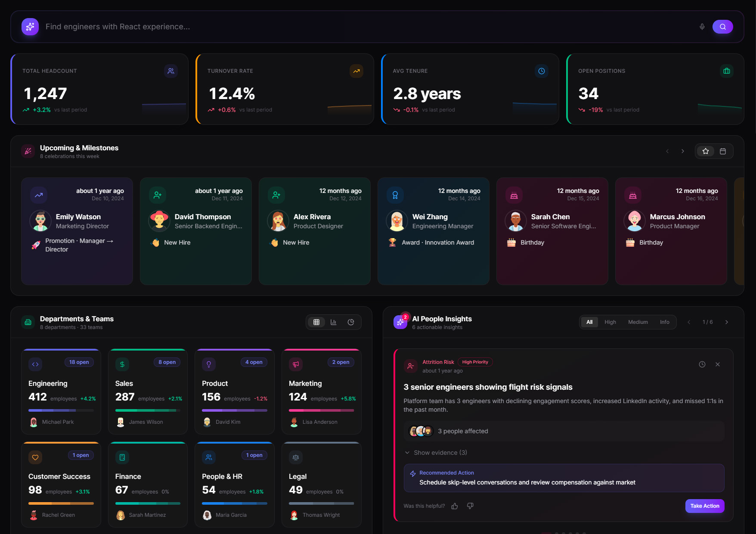
Task: Dismiss the Attrition Risk insight card
Action: point(718,364)
